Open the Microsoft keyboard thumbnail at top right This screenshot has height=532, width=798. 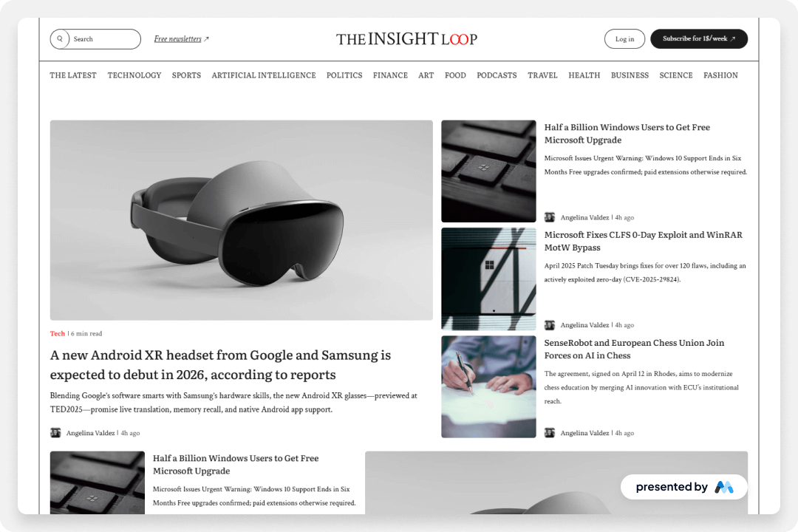coord(488,171)
